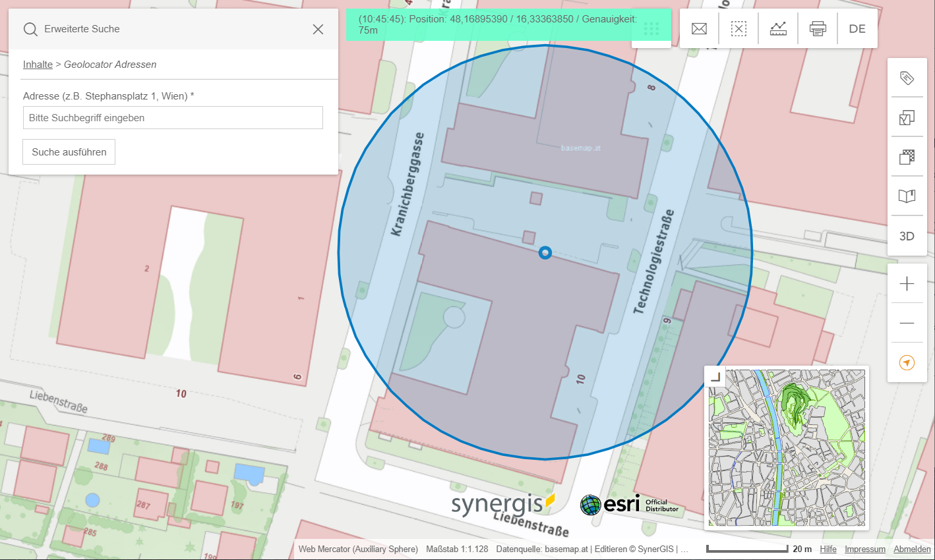Open the map legend
Image resolution: width=935 pixels, height=560 pixels.
coord(907,196)
